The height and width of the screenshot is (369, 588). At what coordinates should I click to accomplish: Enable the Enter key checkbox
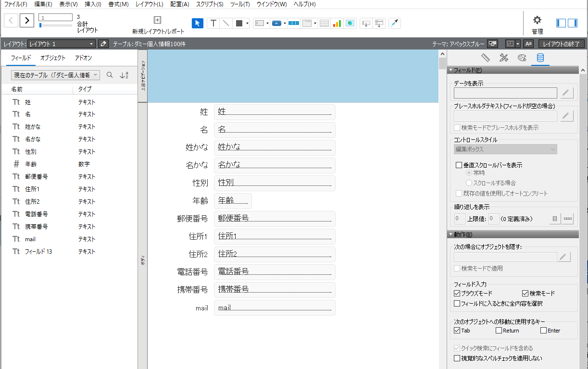coord(543,331)
